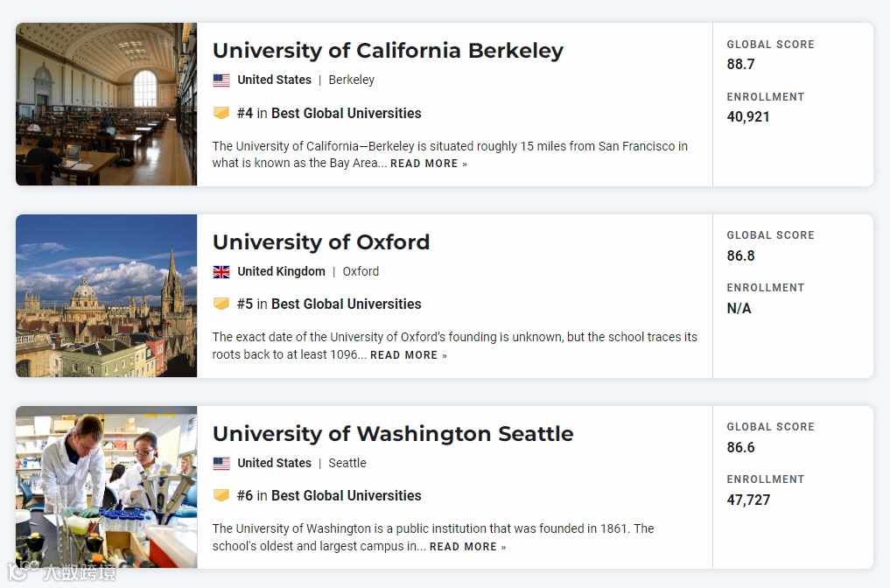This screenshot has height=588, width=890.
Task: Click the US flag icon beside Berkeley
Action: coord(221,80)
